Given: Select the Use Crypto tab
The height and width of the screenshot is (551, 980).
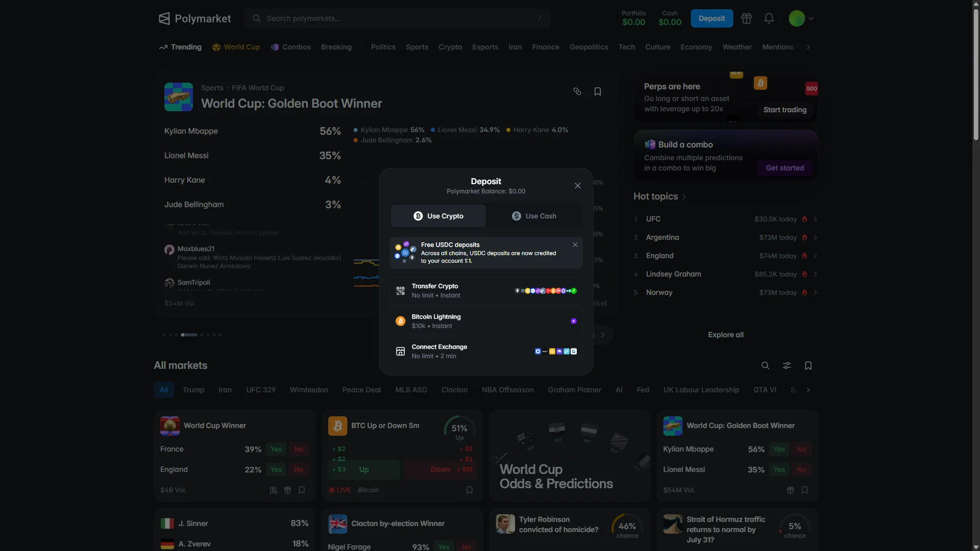Looking at the screenshot, I should pos(438,216).
